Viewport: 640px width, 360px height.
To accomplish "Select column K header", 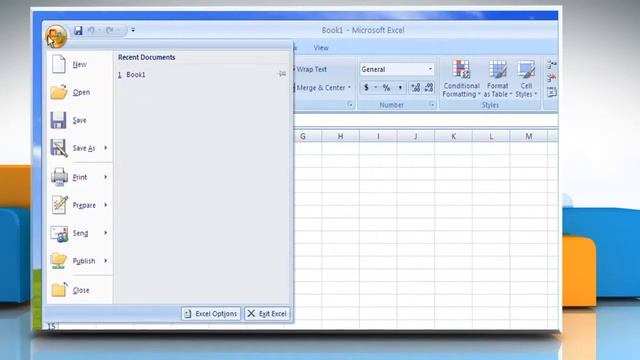I will click(453, 136).
